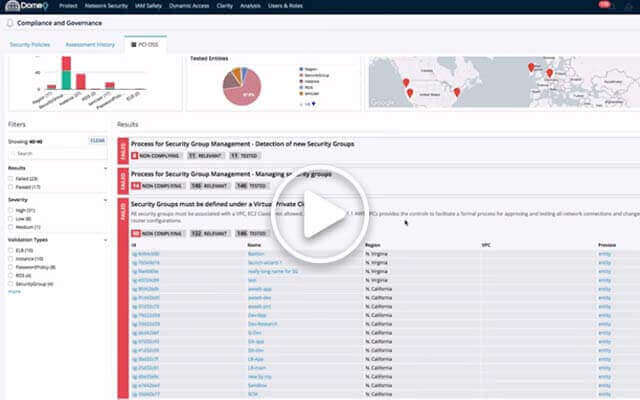
Task: Click the red notification badge in the top bar
Action: click(x=603, y=5)
